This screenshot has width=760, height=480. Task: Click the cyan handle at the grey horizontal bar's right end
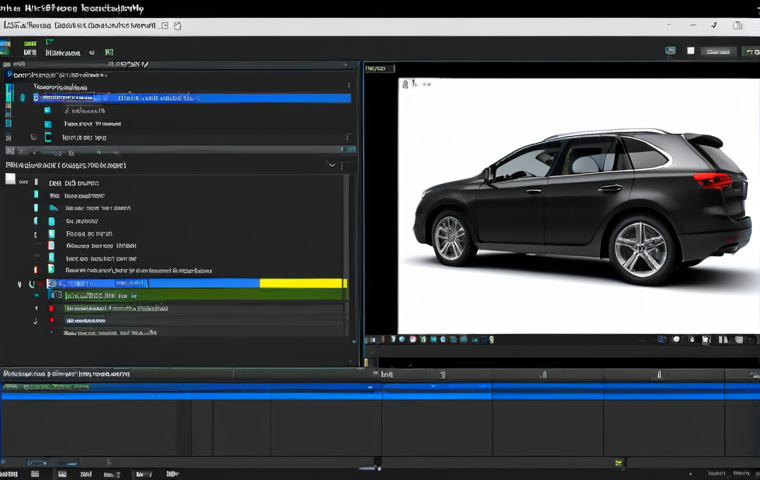point(349,150)
